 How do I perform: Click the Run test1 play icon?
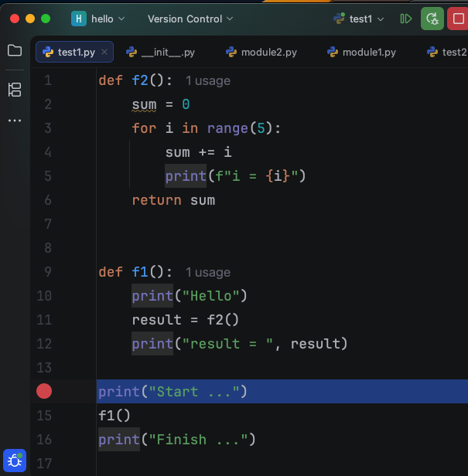coord(406,19)
